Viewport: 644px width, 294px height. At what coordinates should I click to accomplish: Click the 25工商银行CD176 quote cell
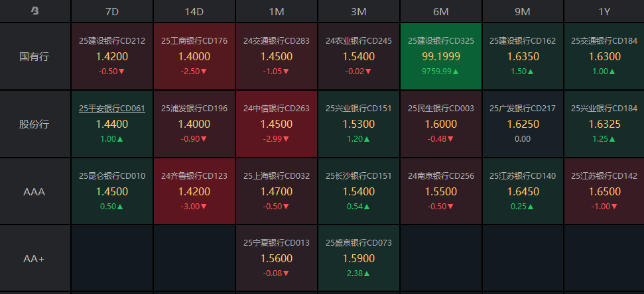point(194,56)
